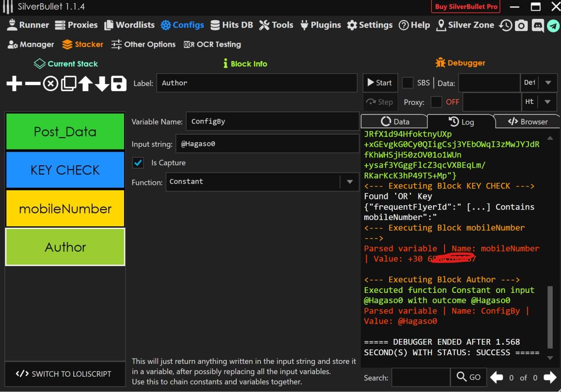Switch to the Browser tab
Image resolution: width=561 pixels, height=392 pixels.
click(527, 122)
